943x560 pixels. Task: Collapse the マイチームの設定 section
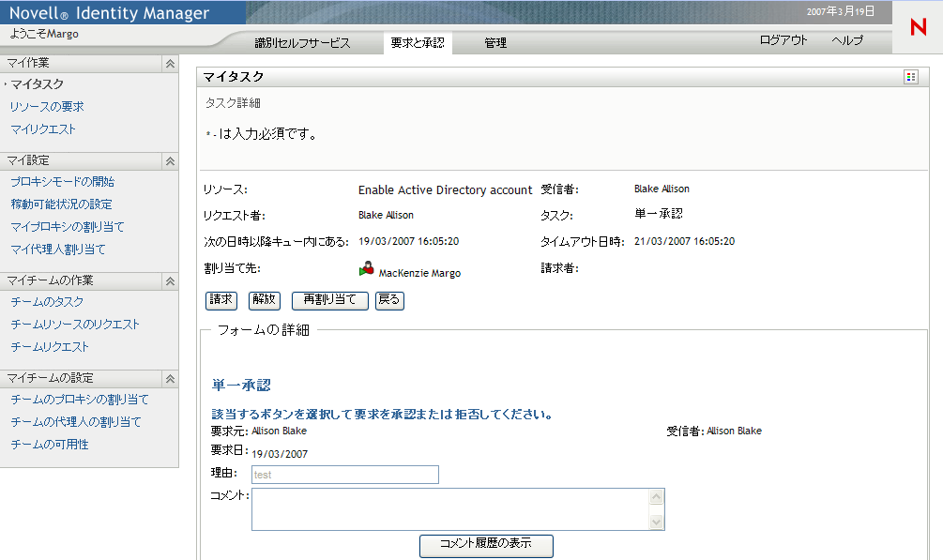[x=170, y=378]
